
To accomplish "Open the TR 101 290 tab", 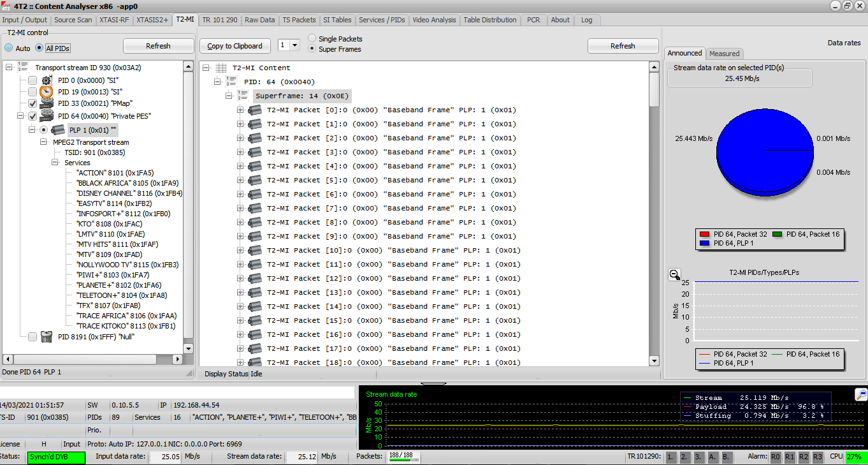I will [220, 20].
